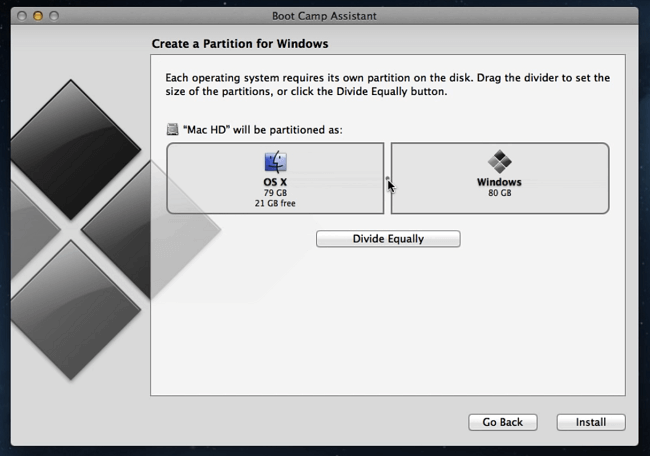This screenshot has height=456, width=650.
Task: Click the Create a Partition for Windows heading
Action: click(x=240, y=44)
